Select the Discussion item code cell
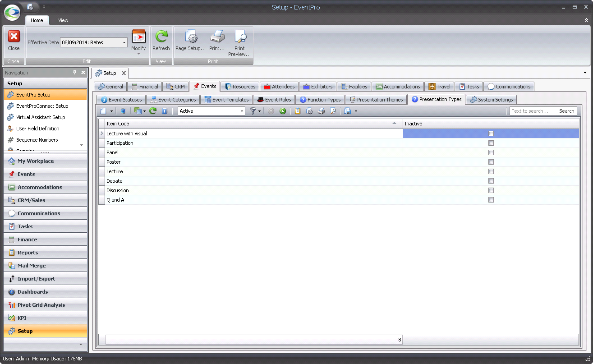This screenshot has width=593, height=364. tap(253, 190)
